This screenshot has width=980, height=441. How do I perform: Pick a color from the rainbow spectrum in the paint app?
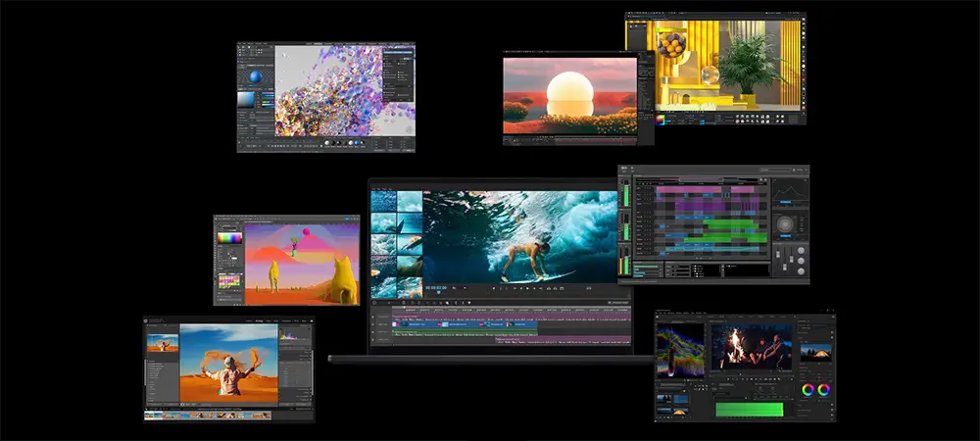228,238
